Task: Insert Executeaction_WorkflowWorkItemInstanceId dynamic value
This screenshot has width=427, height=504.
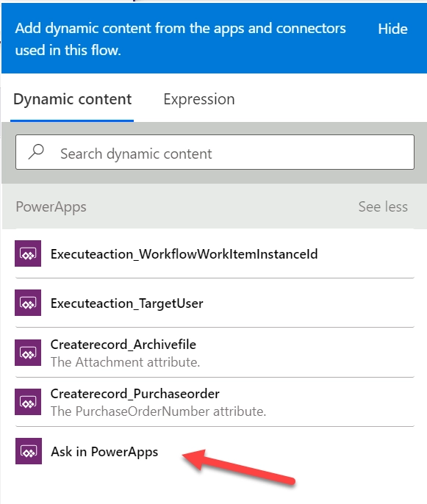Action: pyautogui.click(x=215, y=254)
